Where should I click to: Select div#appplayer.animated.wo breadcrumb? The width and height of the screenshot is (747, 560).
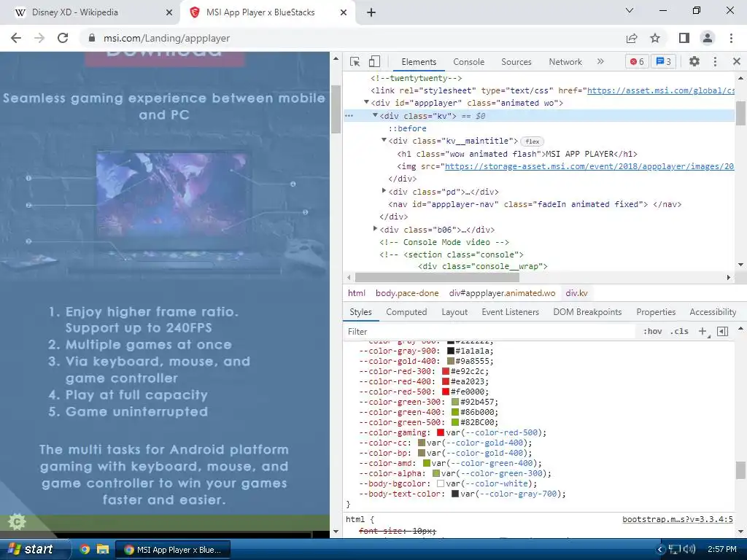coord(502,293)
